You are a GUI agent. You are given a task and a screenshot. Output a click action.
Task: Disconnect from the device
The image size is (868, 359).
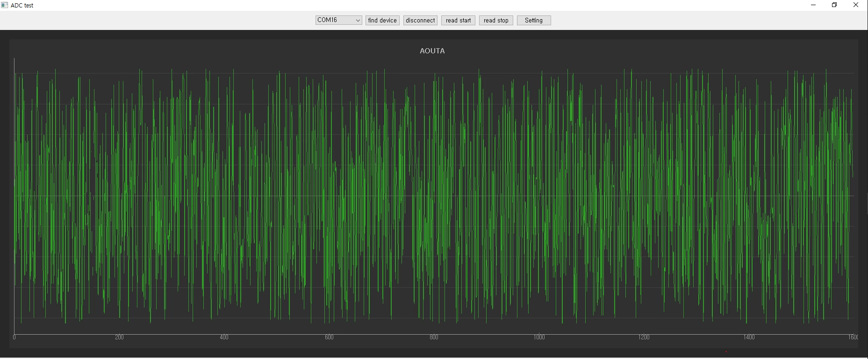[420, 20]
